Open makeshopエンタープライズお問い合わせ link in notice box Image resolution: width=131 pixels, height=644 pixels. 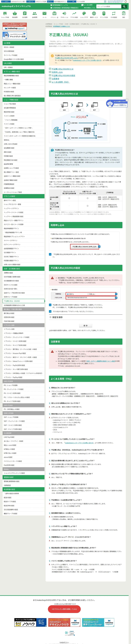tap(87, 60)
